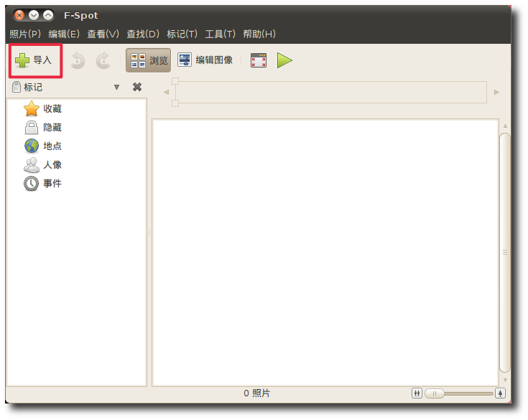Open the 照片(P) menu
Image resolution: width=528 pixels, height=420 pixels.
click(25, 34)
